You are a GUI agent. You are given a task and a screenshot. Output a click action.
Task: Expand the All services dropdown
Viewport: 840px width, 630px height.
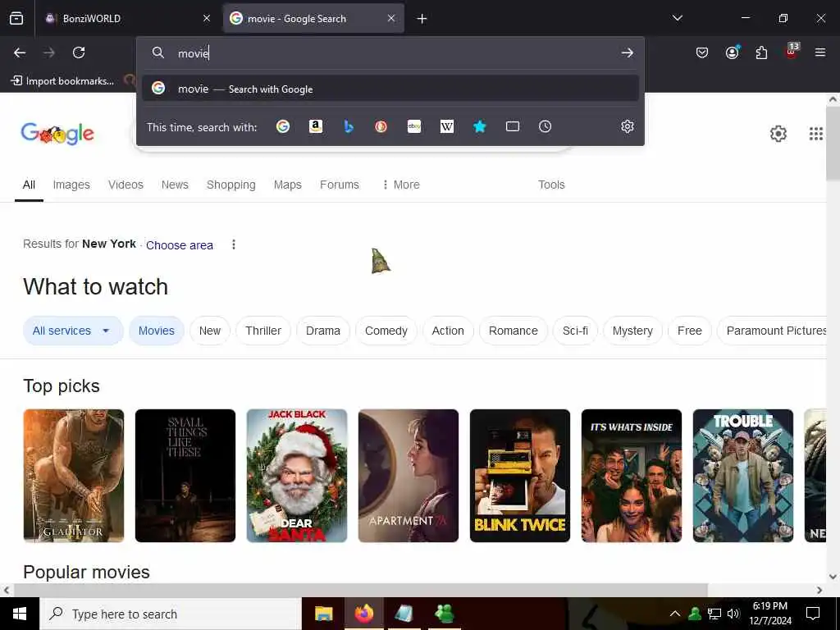(73, 331)
